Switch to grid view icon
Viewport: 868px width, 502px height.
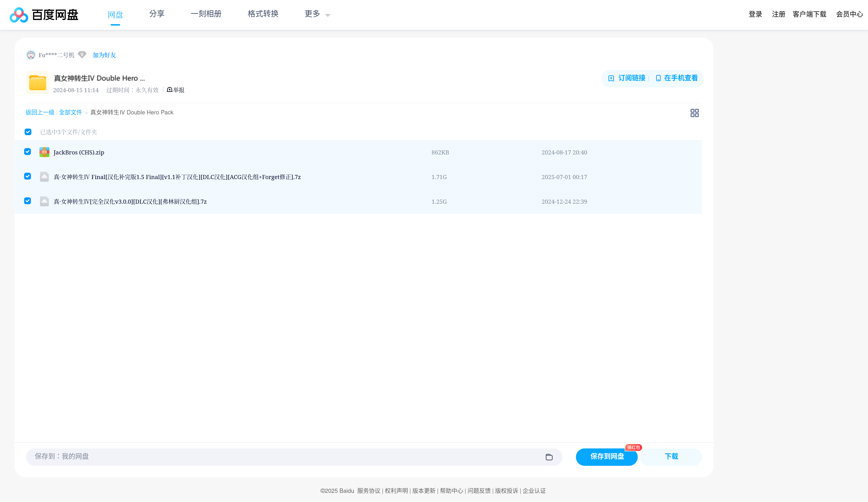pyautogui.click(x=694, y=113)
